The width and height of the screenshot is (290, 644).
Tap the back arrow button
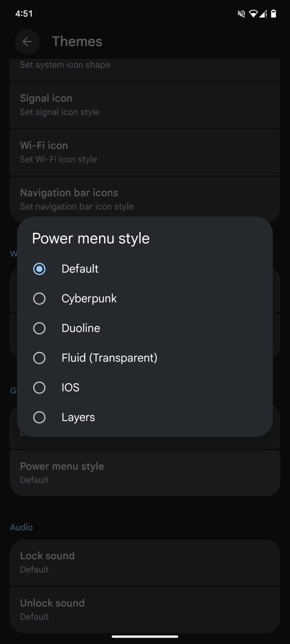(27, 42)
